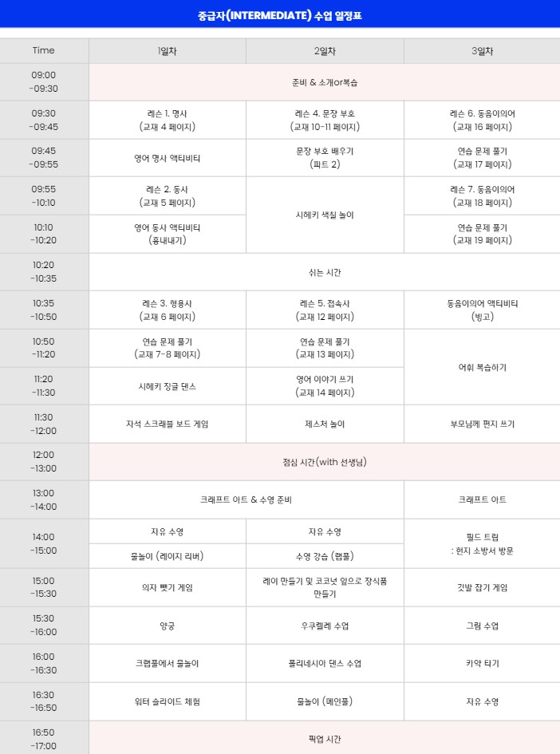Click the Time column header
This screenshot has width=560, height=754.
[x=44, y=51]
